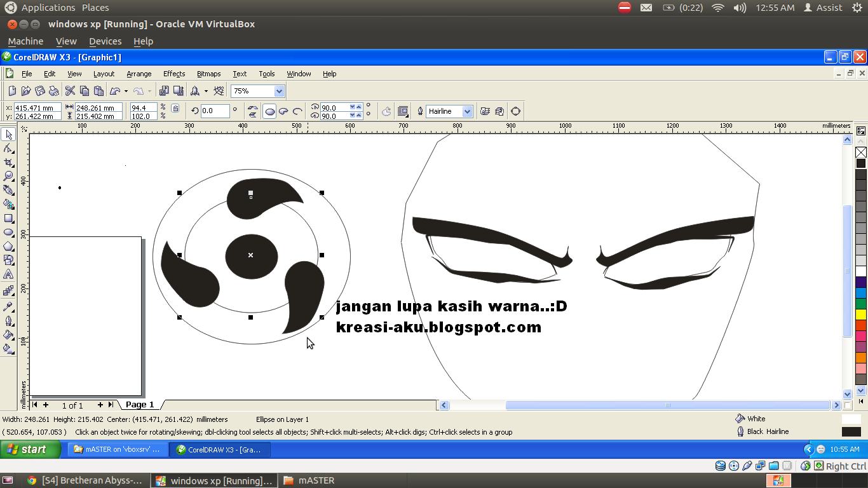Screen dimensions: 868x488
Task: Click the x position 415.471 mm field
Action: pos(37,108)
